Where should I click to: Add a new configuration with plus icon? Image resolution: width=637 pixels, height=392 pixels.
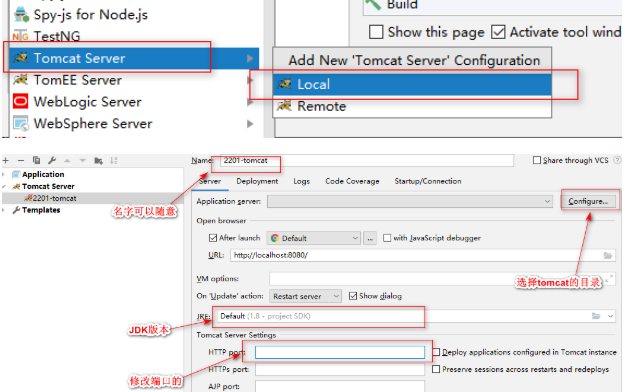click(x=6, y=160)
